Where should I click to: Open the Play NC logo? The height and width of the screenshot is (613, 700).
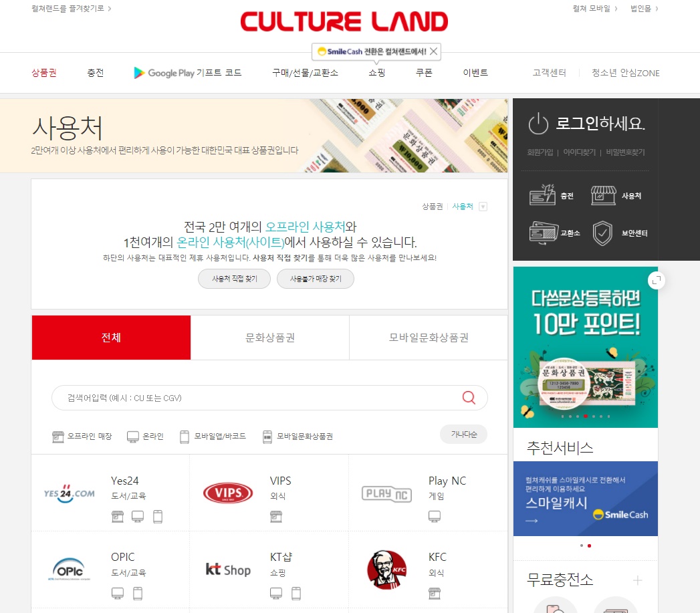click(386, 493)
